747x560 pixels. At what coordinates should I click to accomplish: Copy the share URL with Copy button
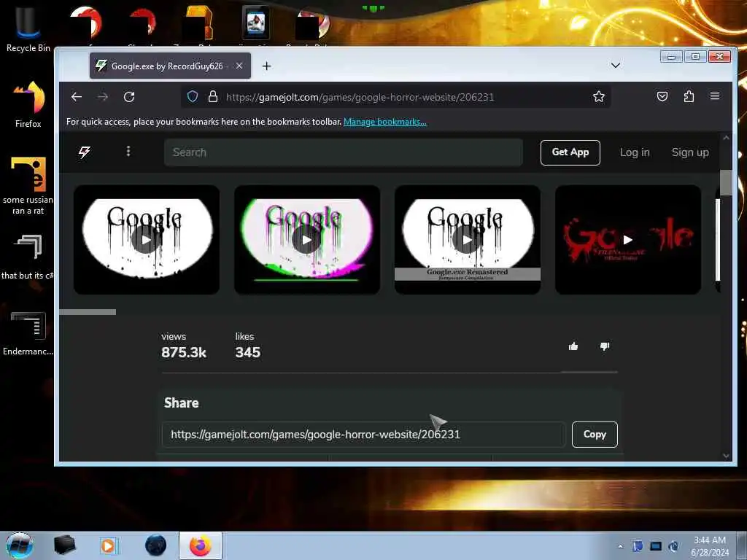tap(595, 435)
